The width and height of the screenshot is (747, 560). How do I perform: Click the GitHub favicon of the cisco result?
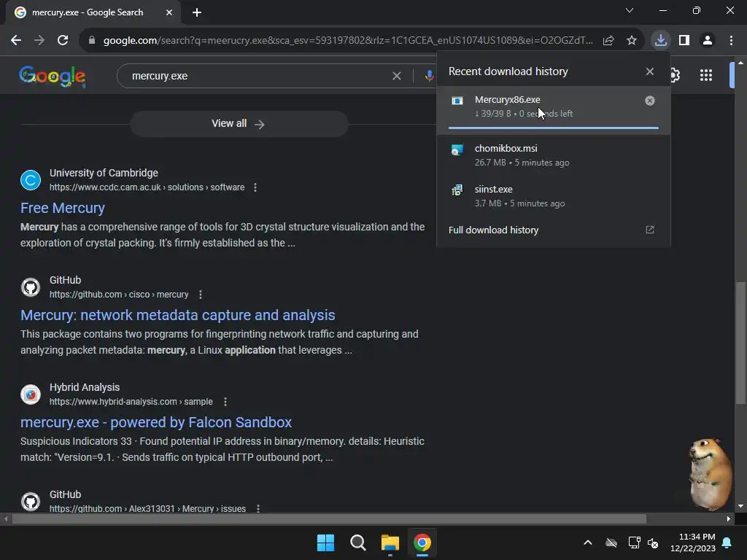tap(31, 287)
